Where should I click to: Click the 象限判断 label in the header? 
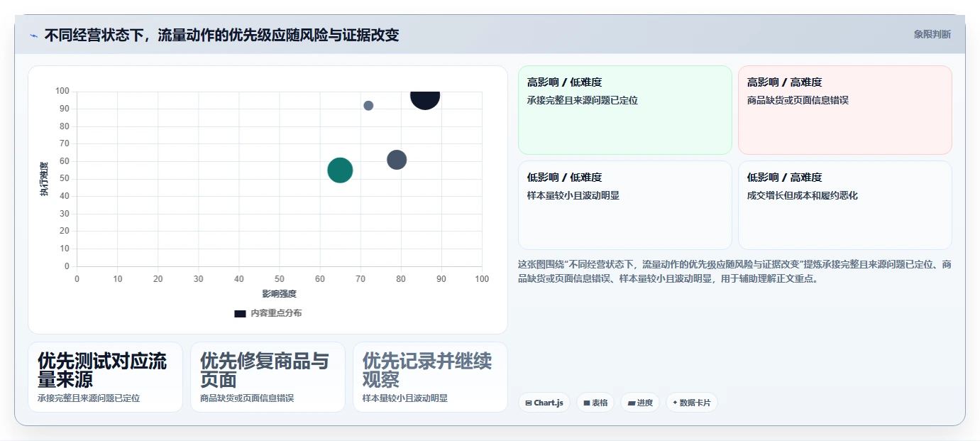click(932, 34)
